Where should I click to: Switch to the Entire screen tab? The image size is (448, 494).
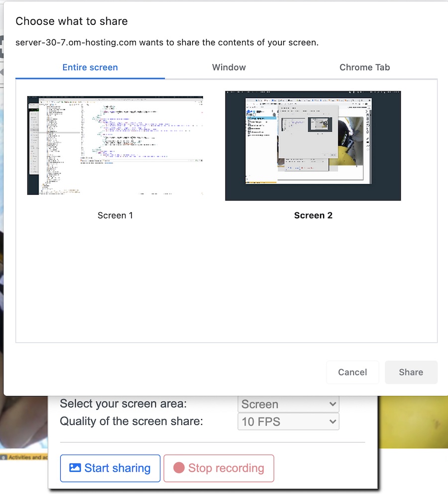[x=90, y=67]
